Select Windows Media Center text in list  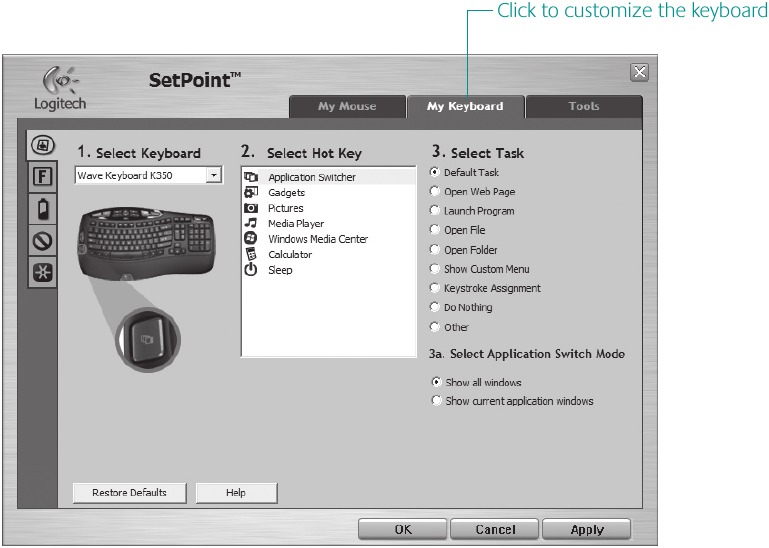318,239
